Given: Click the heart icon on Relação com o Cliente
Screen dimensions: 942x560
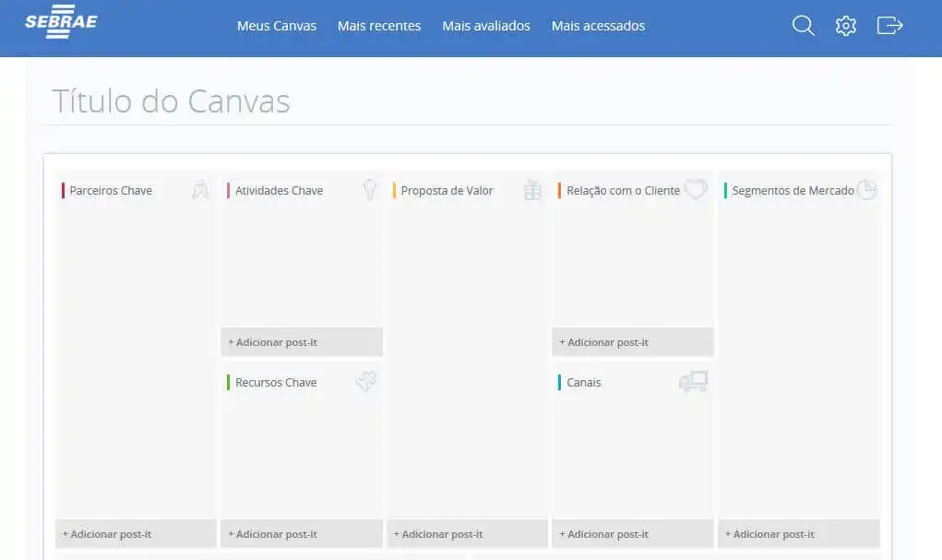Looking at the screenshot, I should click(x=695, y=189).
